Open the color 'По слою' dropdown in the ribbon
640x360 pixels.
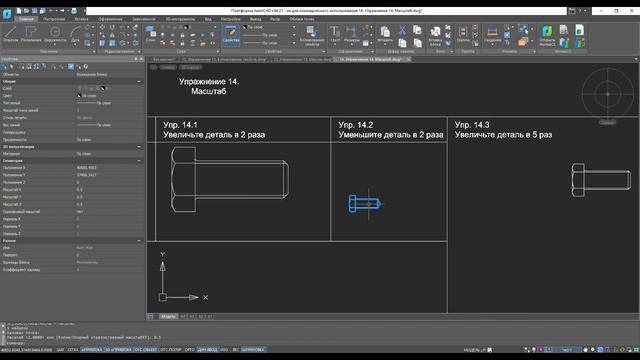click(x=294, y=27)
